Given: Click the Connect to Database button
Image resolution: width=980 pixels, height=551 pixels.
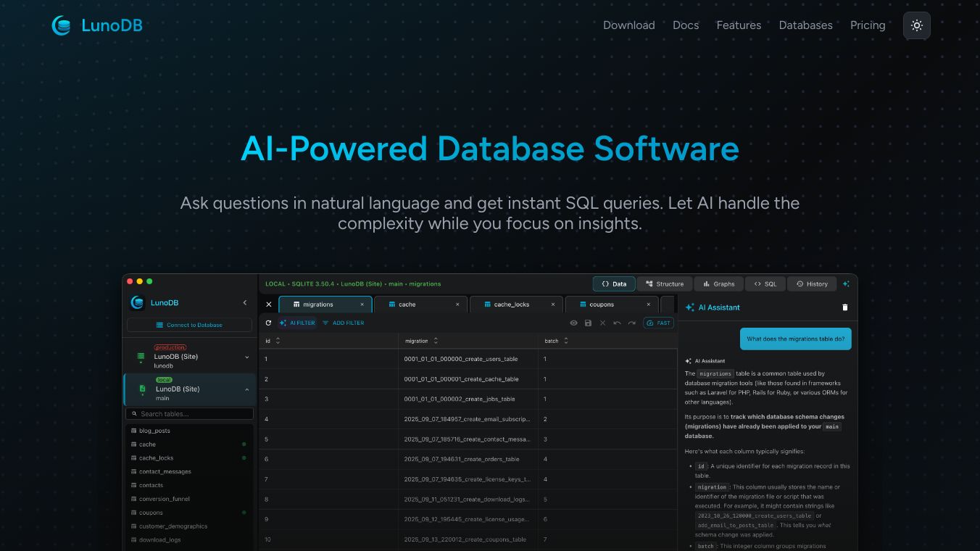Looking at the screenshot, I should [189, 325].
